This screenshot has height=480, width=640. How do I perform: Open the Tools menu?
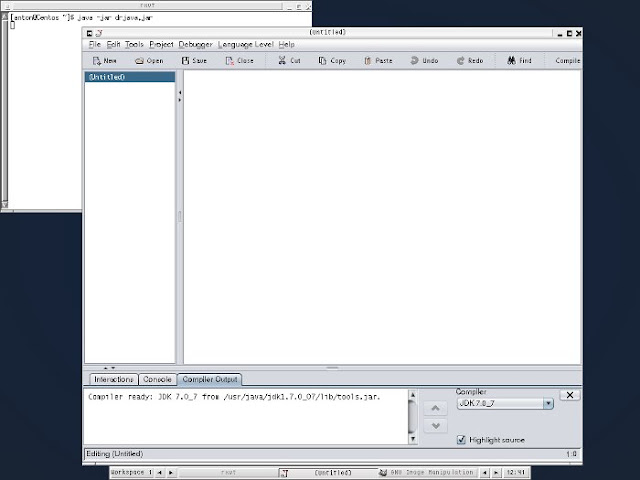(x=134, y=44)
